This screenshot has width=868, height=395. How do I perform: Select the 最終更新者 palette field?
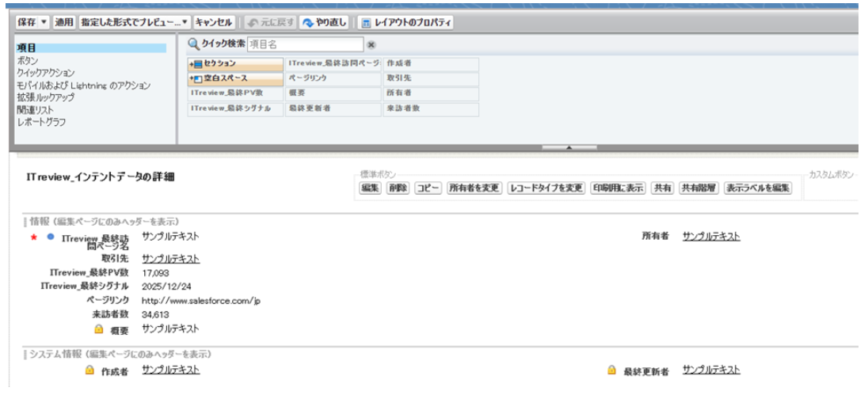[x=333, y=109]
